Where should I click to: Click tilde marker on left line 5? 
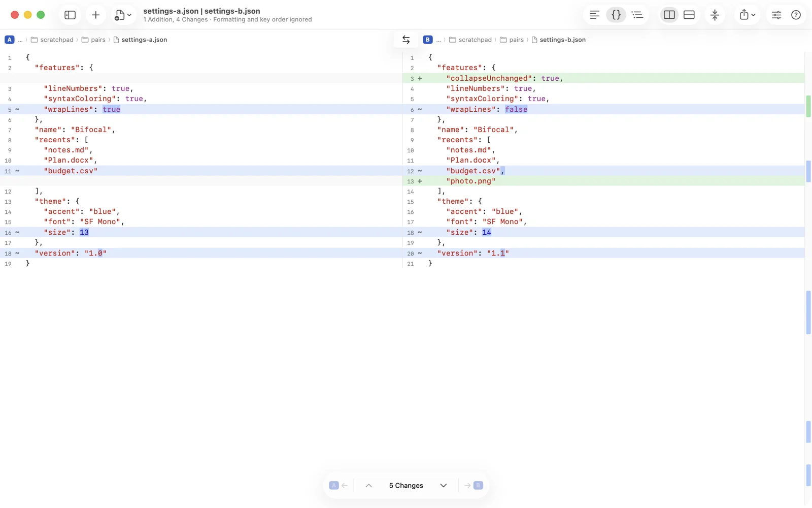point(17,109)
